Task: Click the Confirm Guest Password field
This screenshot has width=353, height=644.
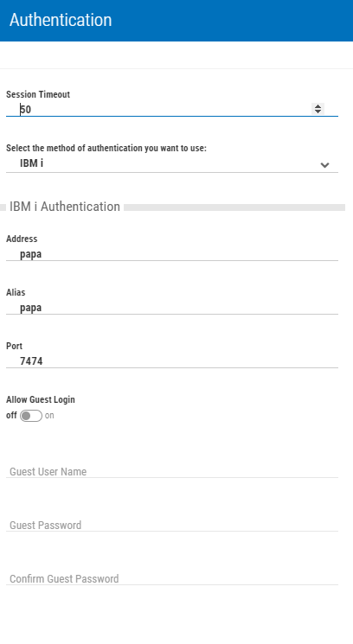Action: (172, 578)
